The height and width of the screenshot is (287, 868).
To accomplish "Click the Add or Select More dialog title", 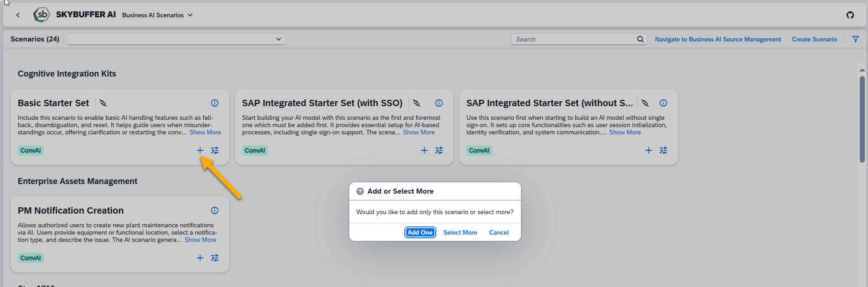I will (400, 191).
